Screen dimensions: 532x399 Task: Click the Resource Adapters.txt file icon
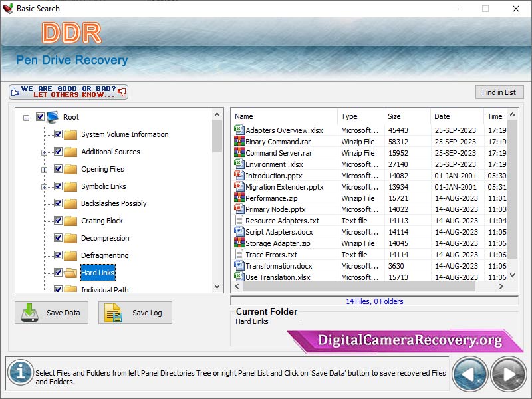pos(239,221)
